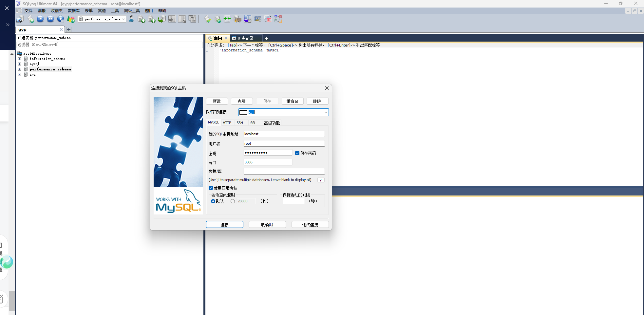Open the Schema designer diagram icon
This screenshot has height=315, width=644.
[x=278, y=19]
